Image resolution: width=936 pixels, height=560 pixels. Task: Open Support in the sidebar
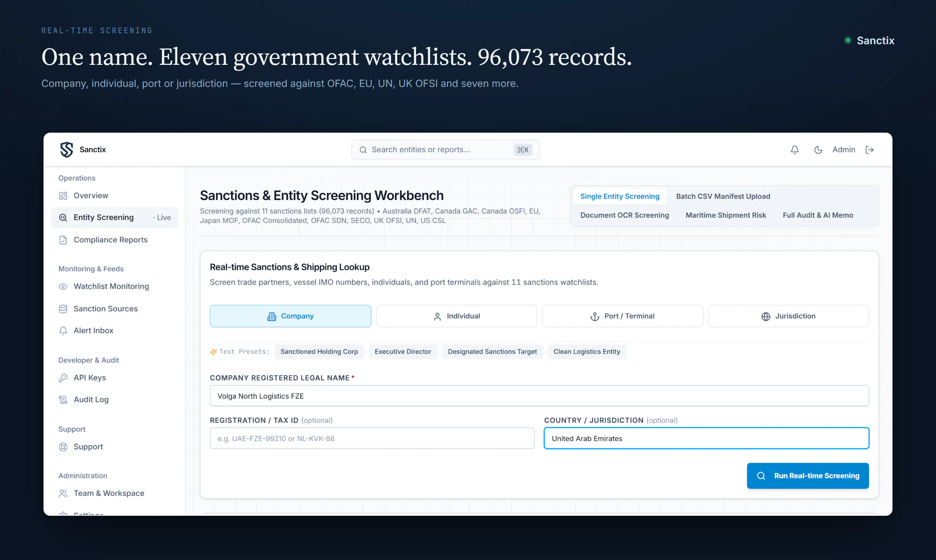pyautogui.click(x=115, y=447)
